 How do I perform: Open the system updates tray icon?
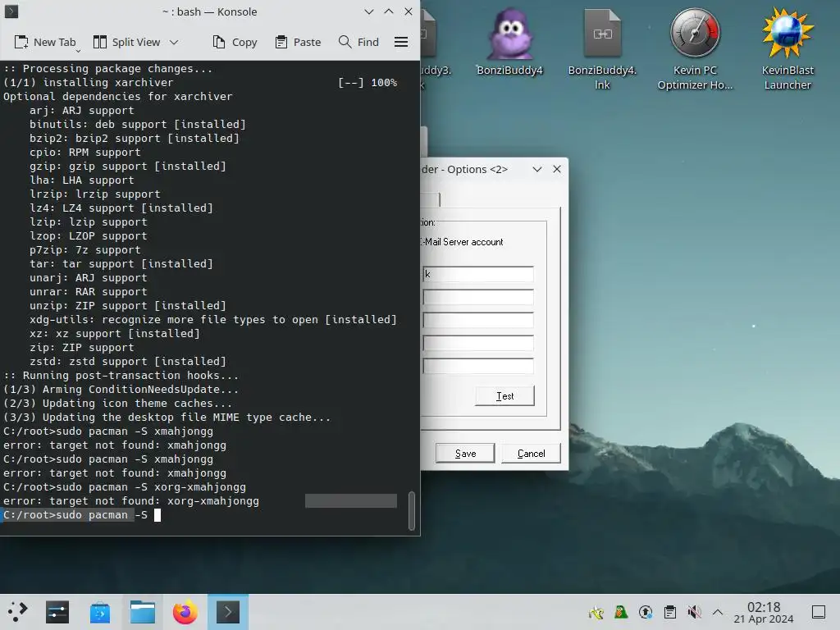(646, 612)
